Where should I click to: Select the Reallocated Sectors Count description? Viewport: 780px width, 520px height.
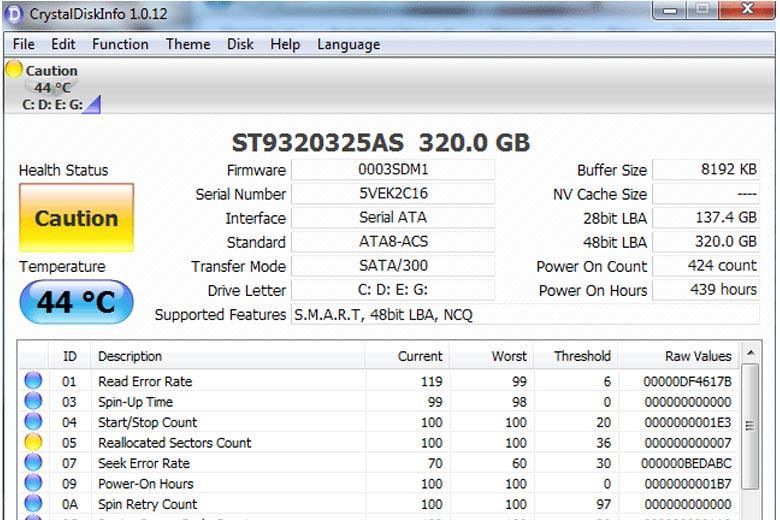pyautogui.click(x=175, y=442)
